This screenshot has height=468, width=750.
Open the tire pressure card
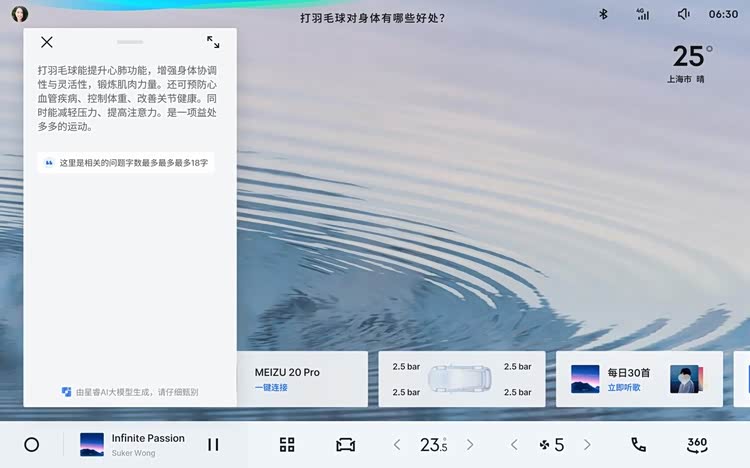[x=461, y=379]
